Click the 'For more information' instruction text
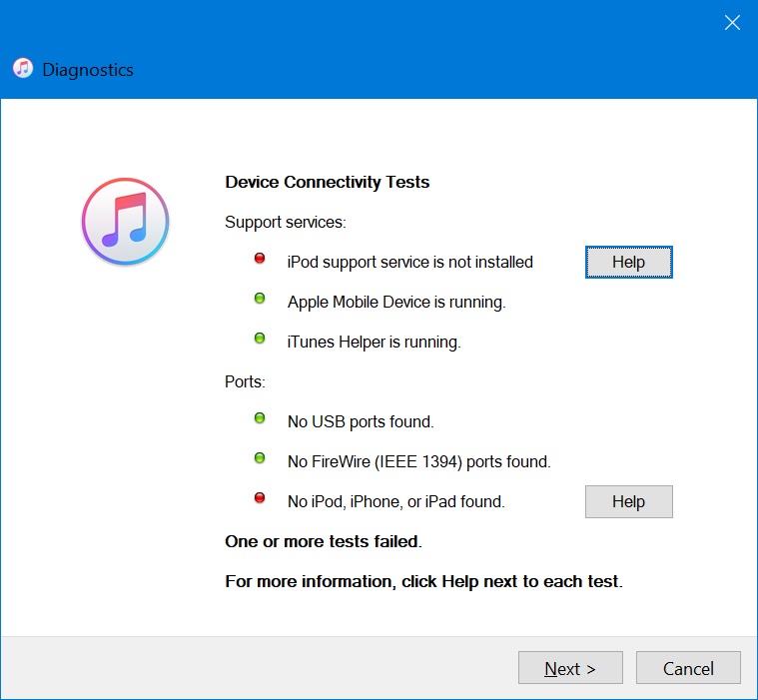The height and width of the screenshot is (700, 758). pyautogui.click(x=423, y=581)
